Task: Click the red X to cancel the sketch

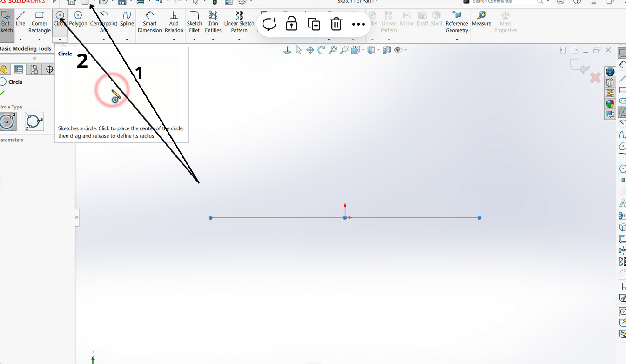Action: pos(595,78)
